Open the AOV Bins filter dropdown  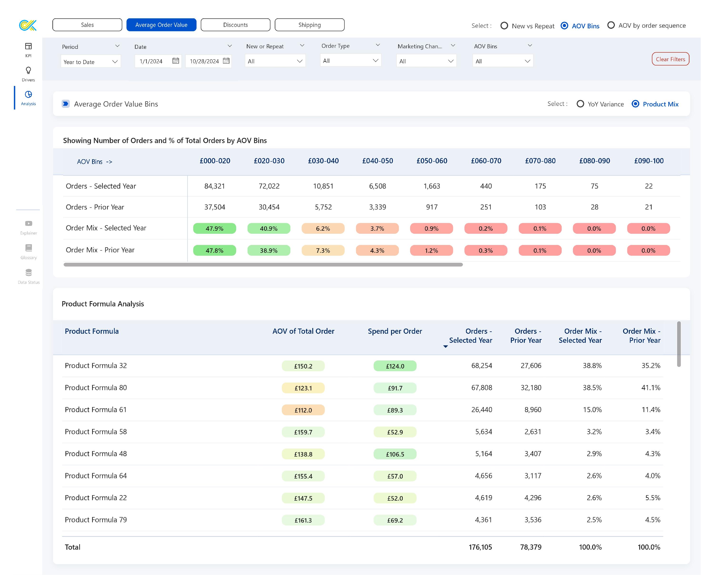[502, 61]
